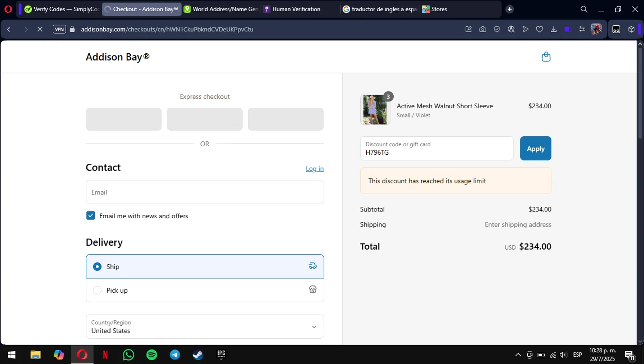This screenshot has height=364, width=644.
Task: Click the Log in link
Action: click(x=315, y=169)
